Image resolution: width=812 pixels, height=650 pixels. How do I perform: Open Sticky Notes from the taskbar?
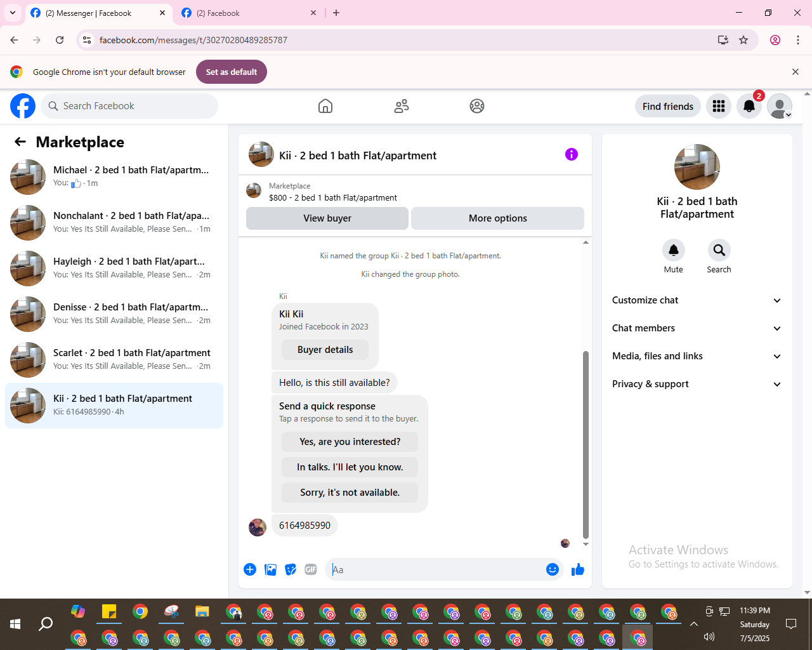109,611
